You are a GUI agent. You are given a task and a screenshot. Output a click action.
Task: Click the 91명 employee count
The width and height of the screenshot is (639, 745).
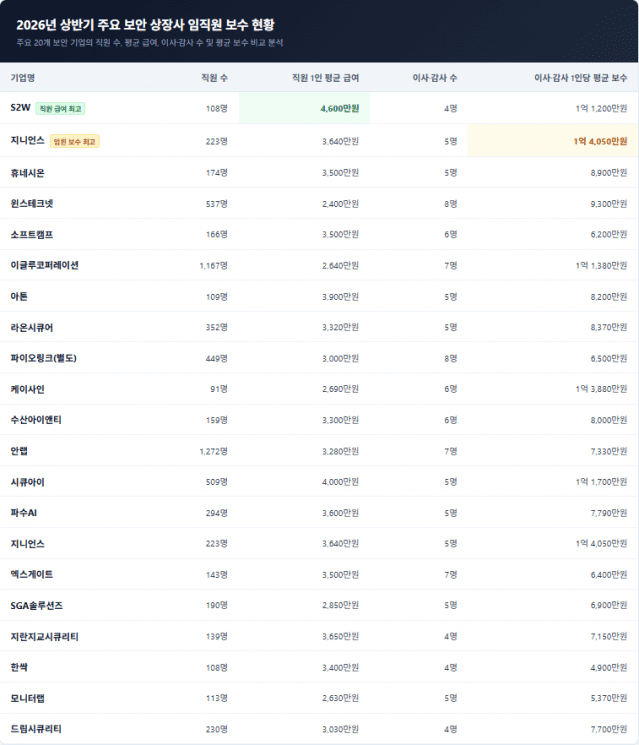pyautogui.click(x=219, y=389)
